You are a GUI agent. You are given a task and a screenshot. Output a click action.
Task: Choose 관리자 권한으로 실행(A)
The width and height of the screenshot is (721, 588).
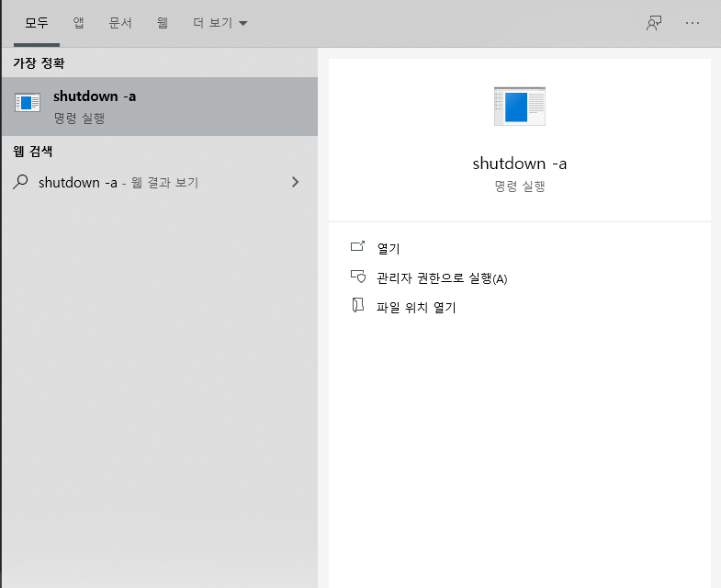442,277
